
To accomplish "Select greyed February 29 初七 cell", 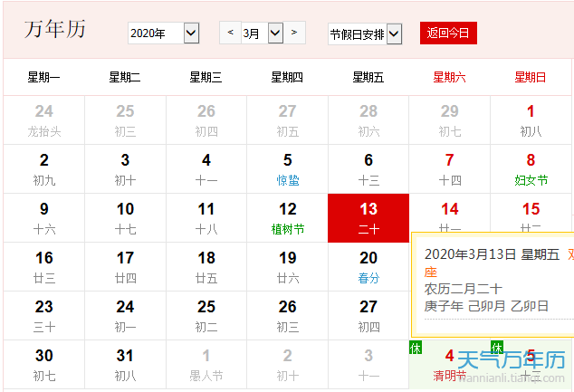I will coord(450,120).
